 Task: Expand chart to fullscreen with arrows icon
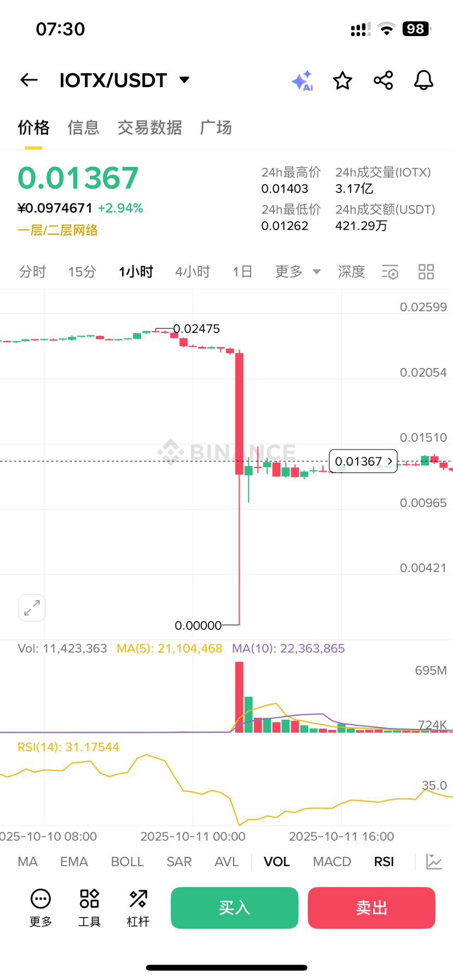pos(32,608)
